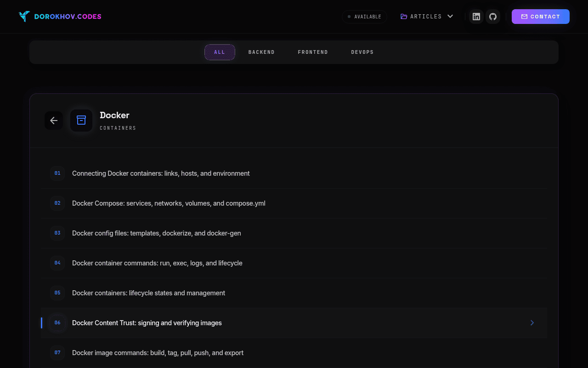Image resolution: width=588 pixels, height=368 pixels.
Task: Click the 05 number badge
Action: [x=57, y=293]
